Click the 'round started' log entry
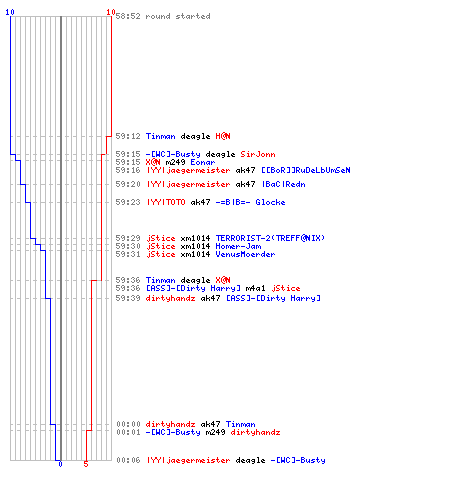 [163, 16]
